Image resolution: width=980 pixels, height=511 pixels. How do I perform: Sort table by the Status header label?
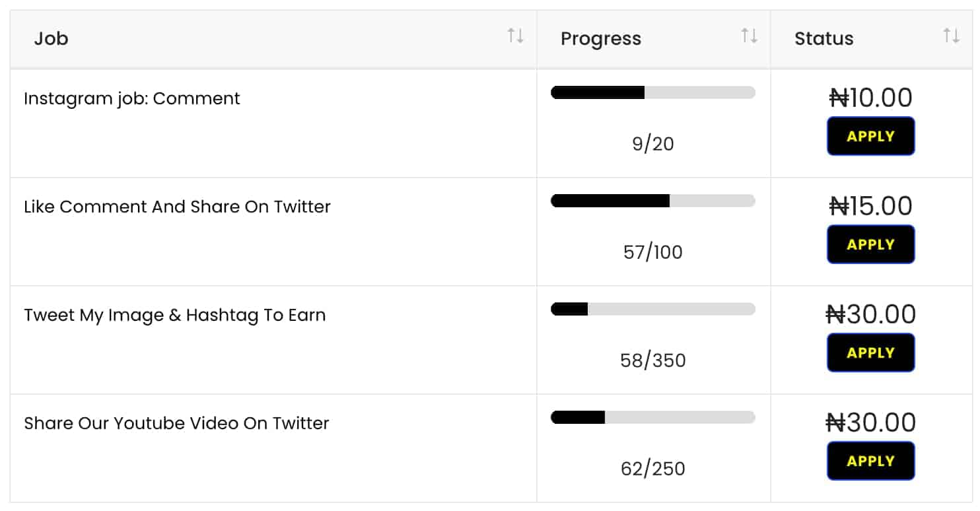pos(823,39)
